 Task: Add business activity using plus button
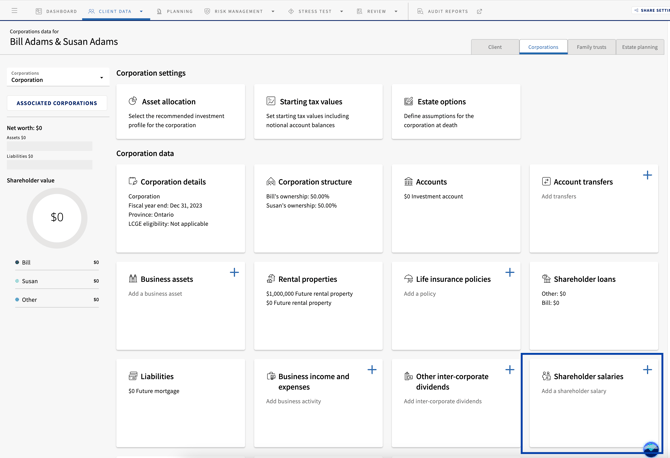372,370
